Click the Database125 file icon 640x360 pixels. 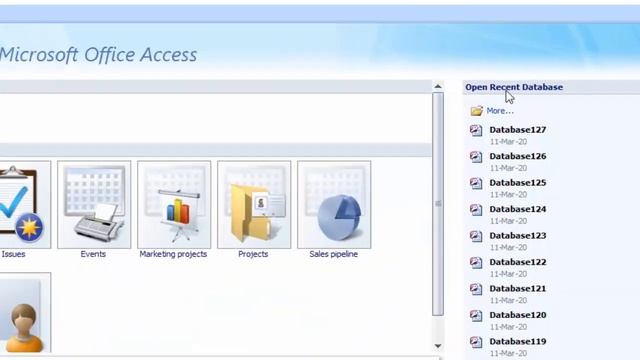tap(476, 183)
